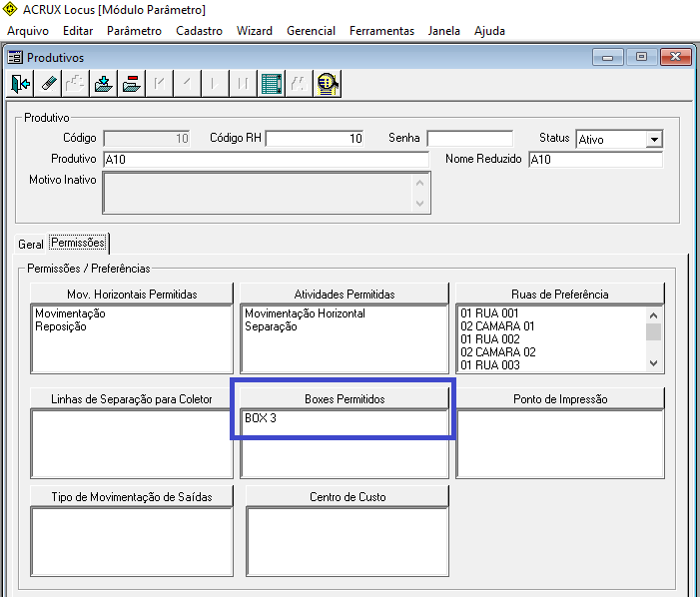This screenshot has height=597, width=700.
Task: Select 'Separação' activity entry
Action: pos(271,326)
